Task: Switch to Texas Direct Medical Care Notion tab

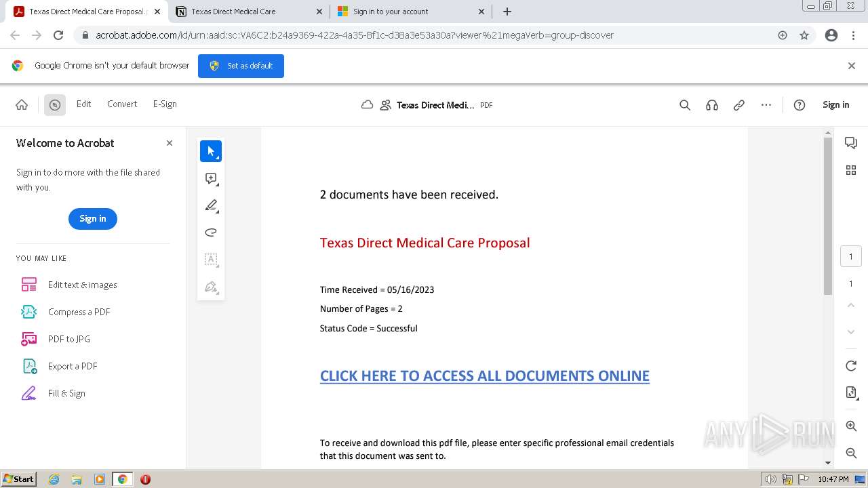Action: click(248, 12)
